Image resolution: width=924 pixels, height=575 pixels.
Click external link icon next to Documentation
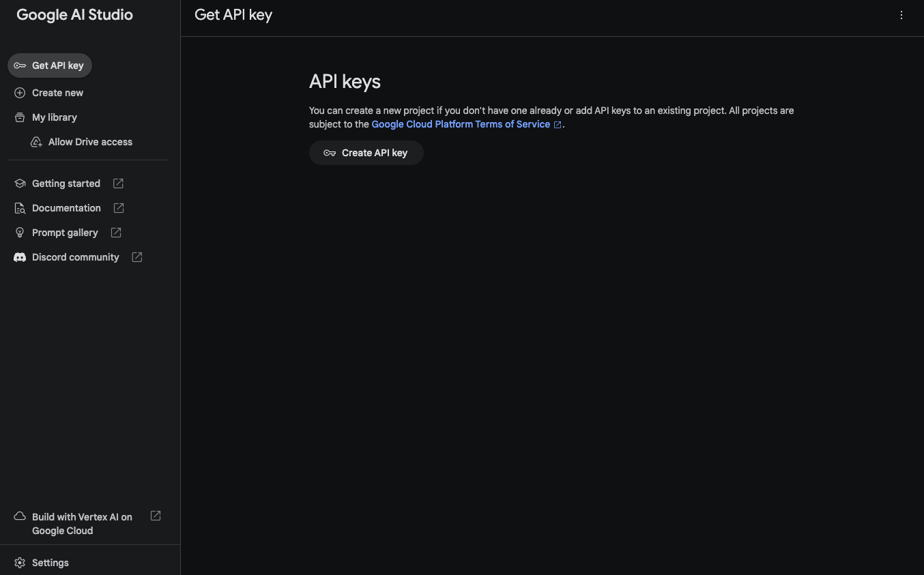pyautogui.click(x=119, y=208)
